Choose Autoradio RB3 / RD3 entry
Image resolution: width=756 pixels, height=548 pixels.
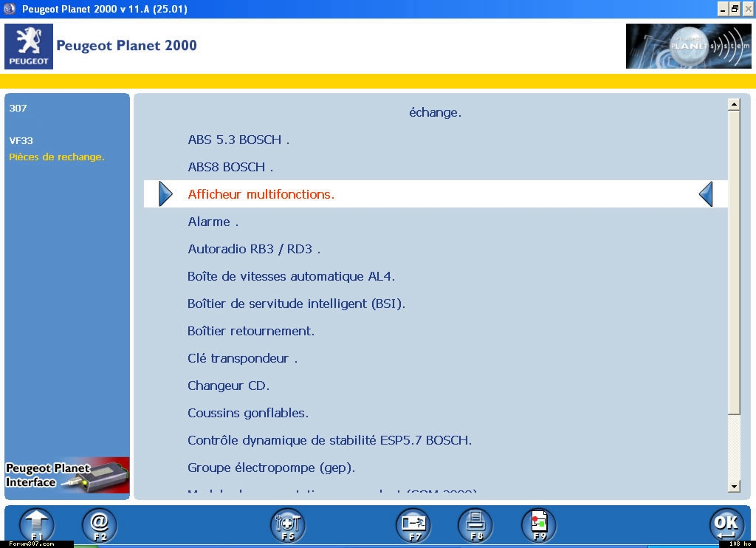[x=254, y=249]
